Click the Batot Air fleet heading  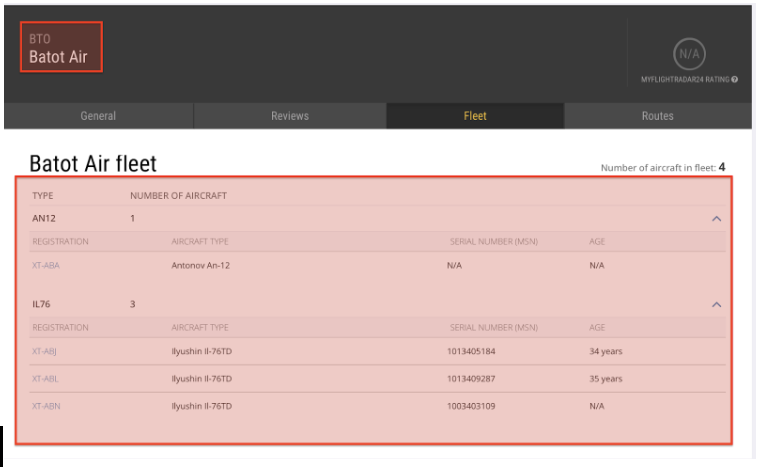pyautogui.click(x=93, y=164)
